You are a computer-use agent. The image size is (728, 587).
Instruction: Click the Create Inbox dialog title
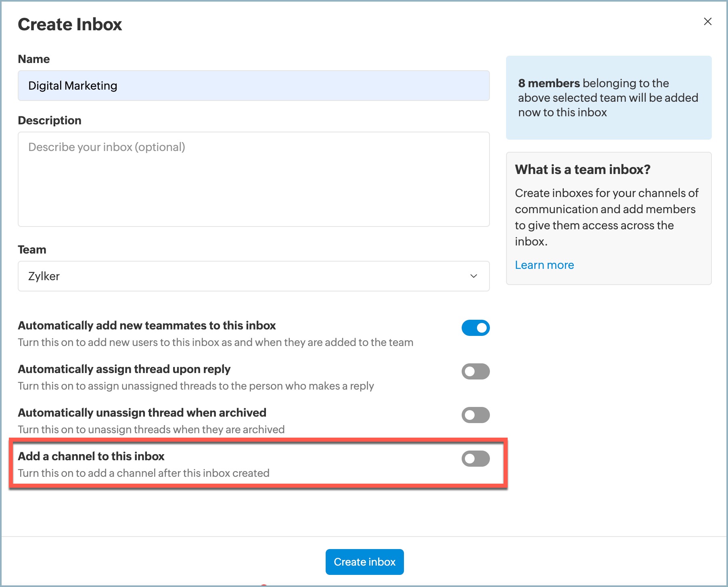(x=70, y=25)
